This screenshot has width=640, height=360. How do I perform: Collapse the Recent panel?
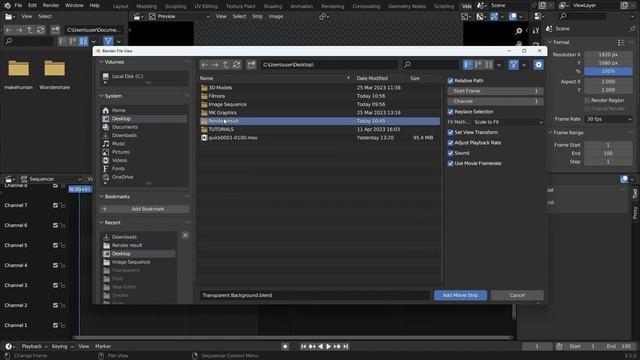coord(101,223)
